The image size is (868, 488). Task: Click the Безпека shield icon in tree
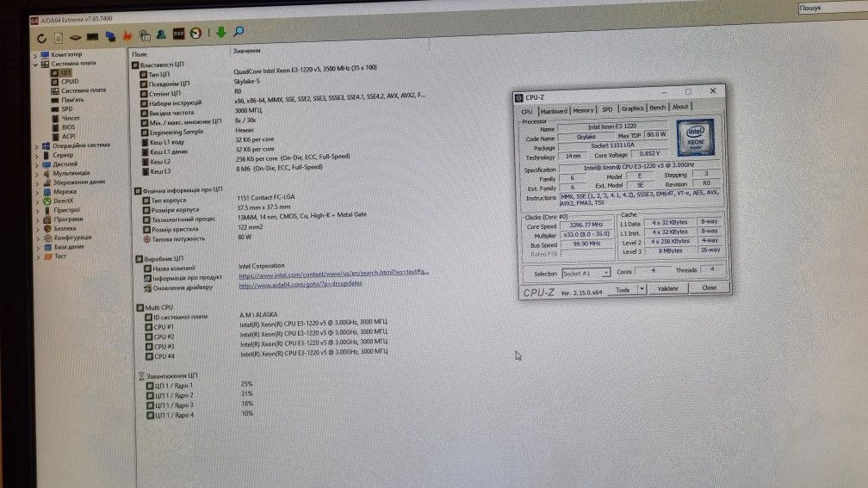[x=47, y=228]
